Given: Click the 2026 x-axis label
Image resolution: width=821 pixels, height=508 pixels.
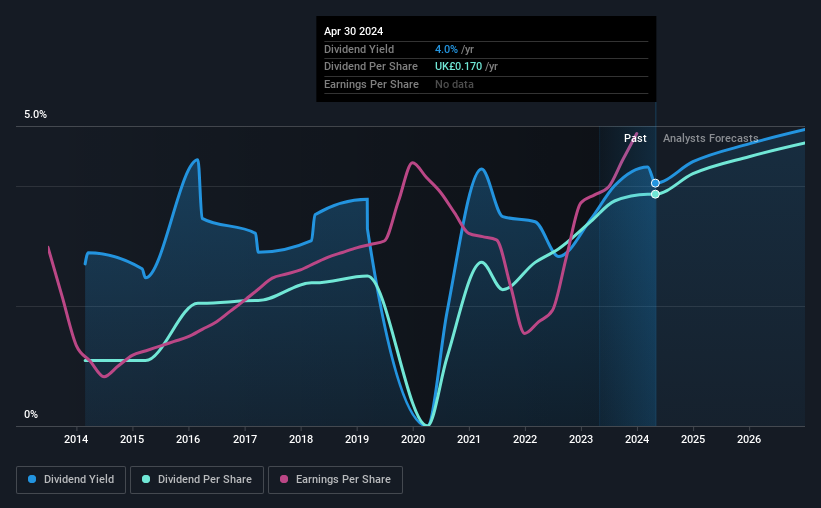Looking at the screenshot, I should (749, 439).
